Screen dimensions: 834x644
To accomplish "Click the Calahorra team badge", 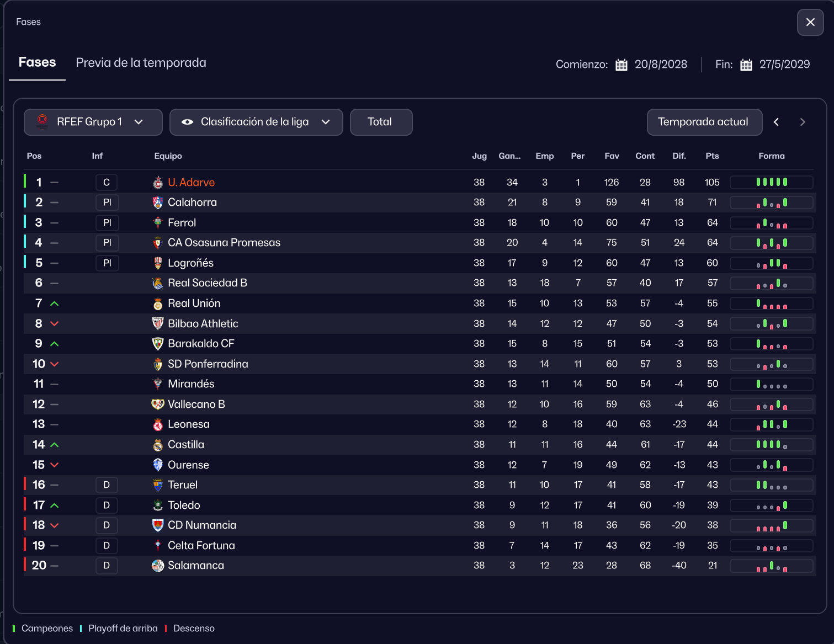I will 158,203.
